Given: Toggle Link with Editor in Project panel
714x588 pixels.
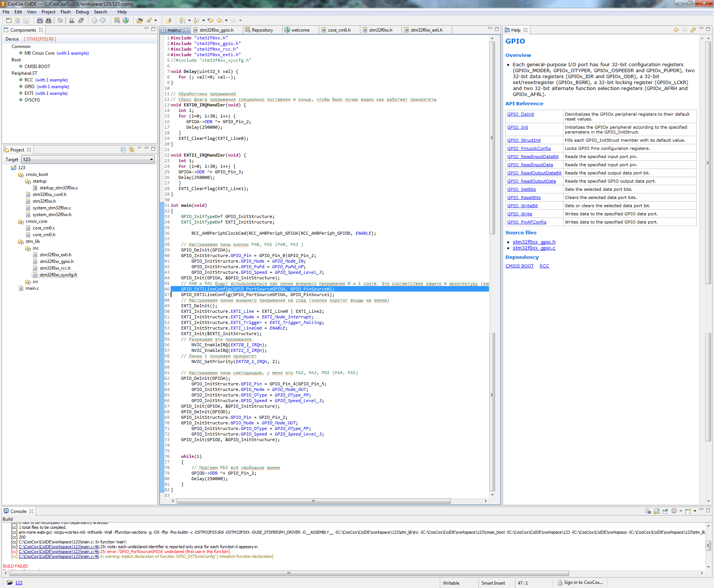Looking at the screenshot, I should coord(131,150).
